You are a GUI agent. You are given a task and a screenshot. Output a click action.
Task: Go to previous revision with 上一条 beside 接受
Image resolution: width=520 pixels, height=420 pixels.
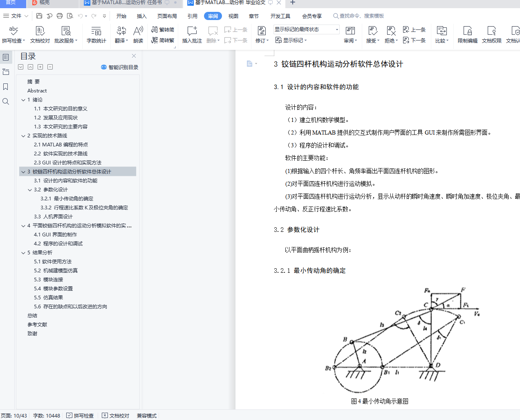pyautogui.click(x=415, y=29)
